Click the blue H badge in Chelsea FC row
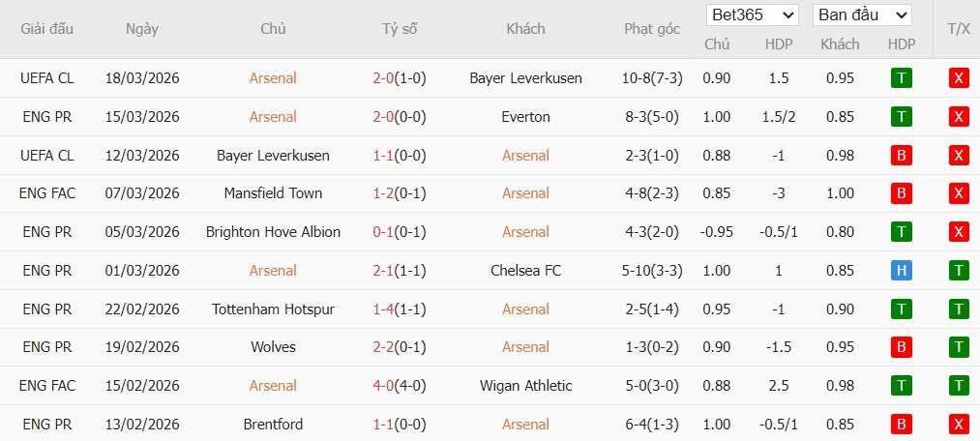Screen dimensions: 980x441 tap(902, 271)
